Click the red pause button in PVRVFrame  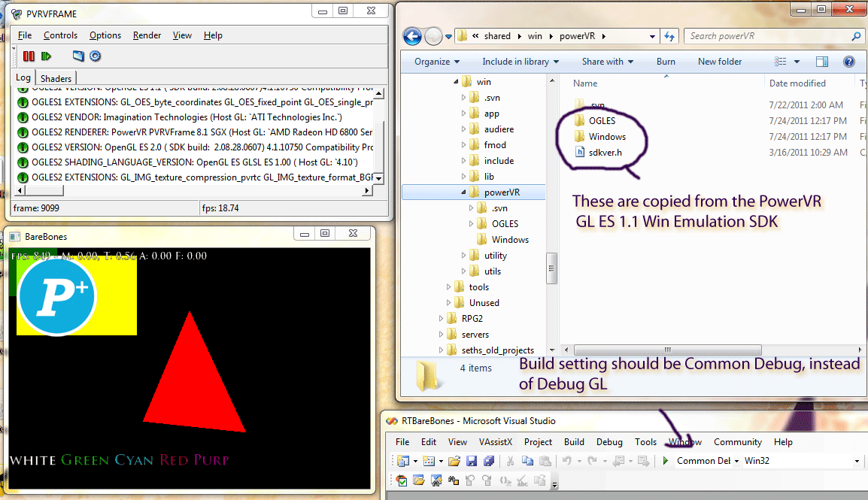click(29, 56)
